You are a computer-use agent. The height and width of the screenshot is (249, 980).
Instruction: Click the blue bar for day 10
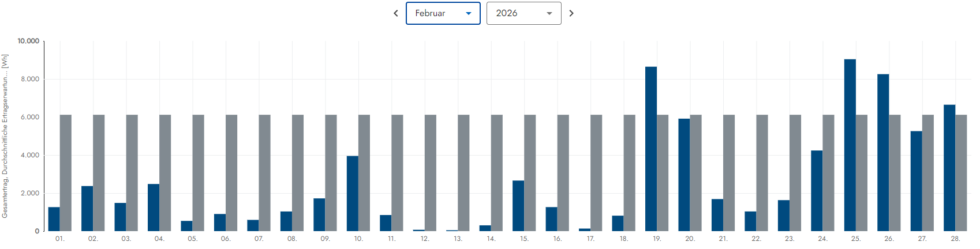tap(353, 193)
